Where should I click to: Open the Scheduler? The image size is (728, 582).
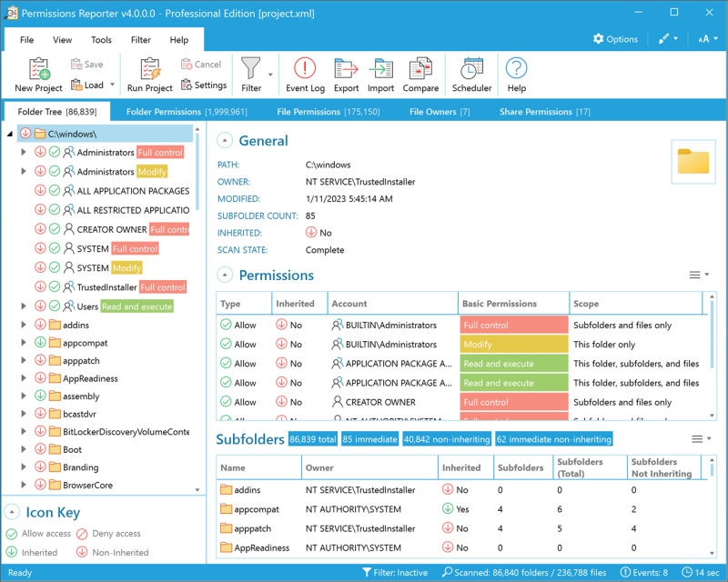pos(471,69)
